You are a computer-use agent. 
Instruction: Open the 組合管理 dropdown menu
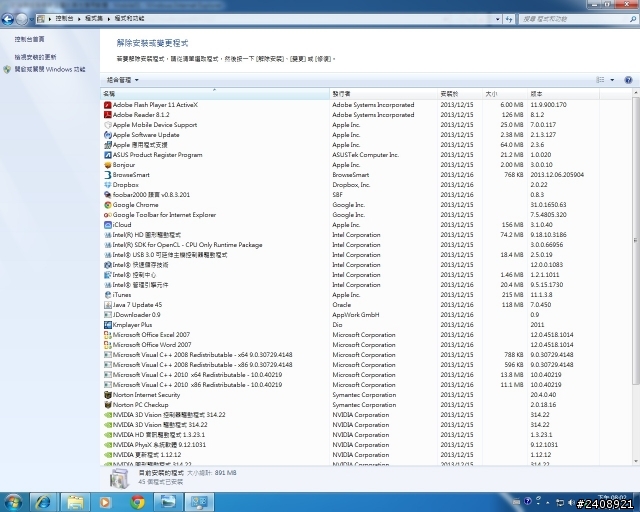123,80
